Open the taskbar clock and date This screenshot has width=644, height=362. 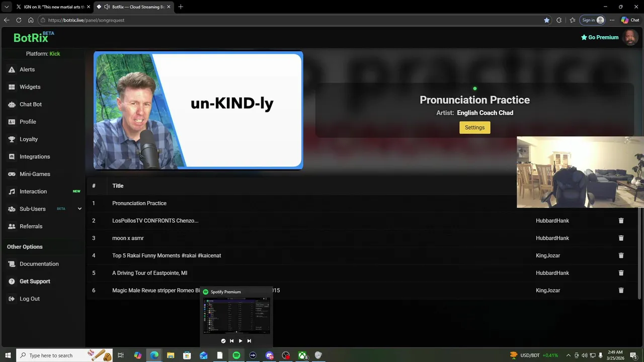[x=615, y=355]
